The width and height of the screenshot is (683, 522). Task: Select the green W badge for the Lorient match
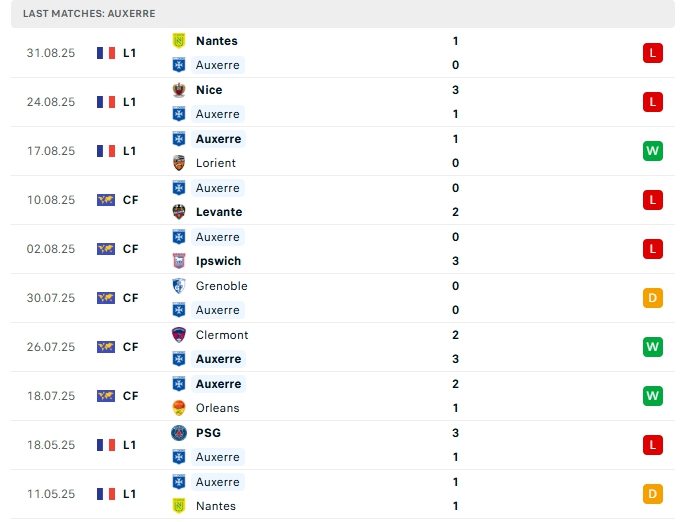653,151
